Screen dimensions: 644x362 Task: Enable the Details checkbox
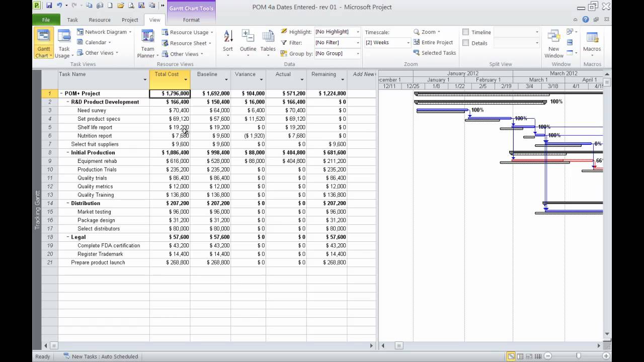[466, 43]
